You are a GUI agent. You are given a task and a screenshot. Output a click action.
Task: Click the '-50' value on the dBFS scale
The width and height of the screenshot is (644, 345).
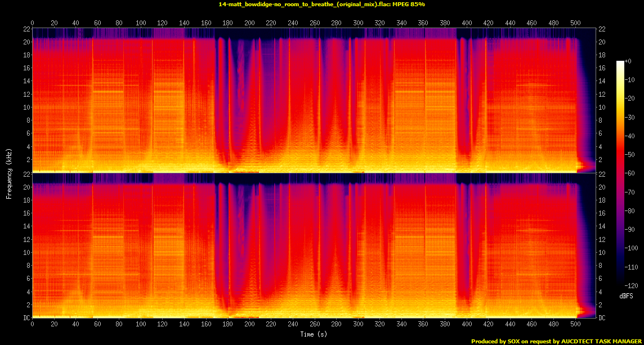tap(629, 154)
